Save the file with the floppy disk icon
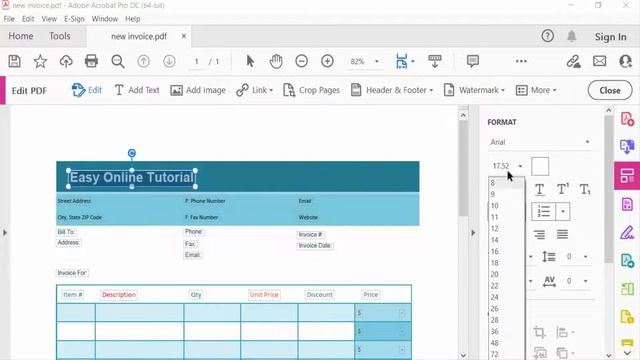Image resolution: width=640 pixels, height=360 pixels. pos(15,61)
